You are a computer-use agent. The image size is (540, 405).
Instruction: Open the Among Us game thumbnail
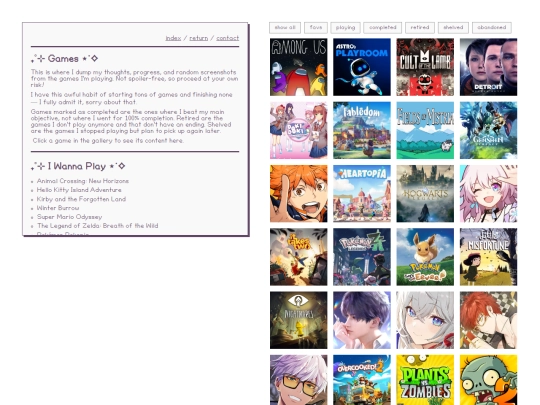tap(299, 67)
